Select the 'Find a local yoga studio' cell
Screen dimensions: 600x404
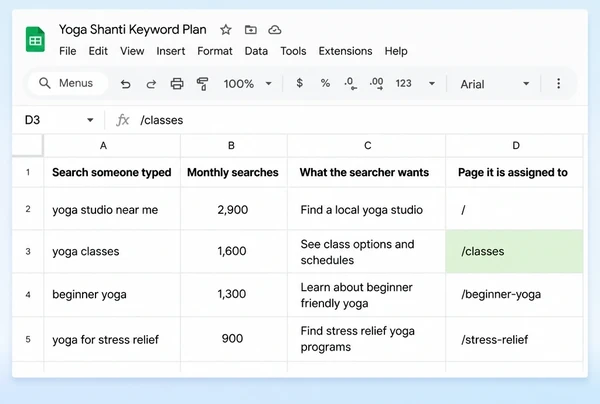tap(367, 209)
